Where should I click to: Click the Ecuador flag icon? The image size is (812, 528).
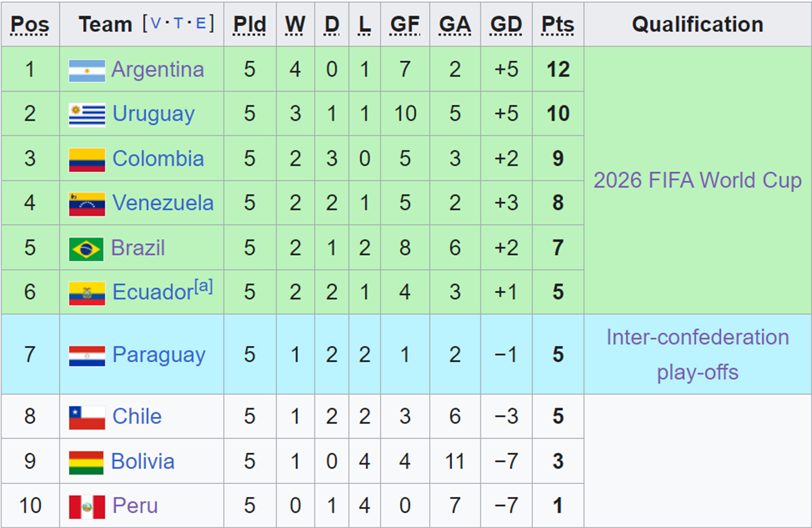point(87,293)
